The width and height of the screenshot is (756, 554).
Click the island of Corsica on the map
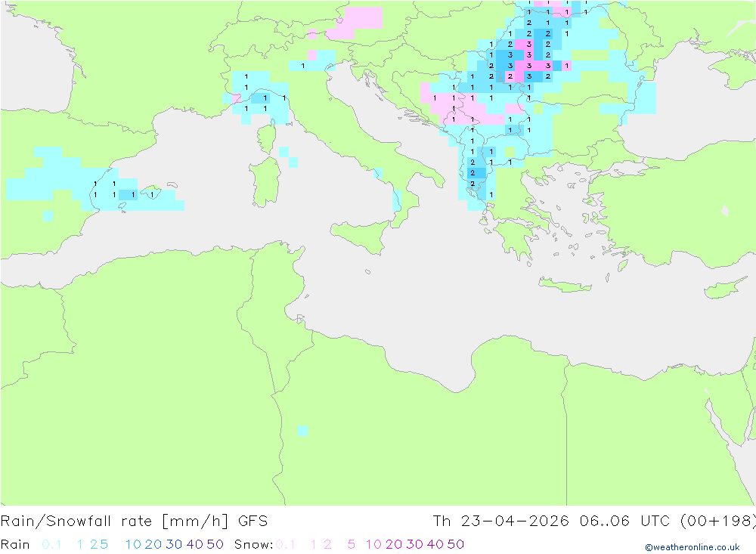[x=267, y=138]
